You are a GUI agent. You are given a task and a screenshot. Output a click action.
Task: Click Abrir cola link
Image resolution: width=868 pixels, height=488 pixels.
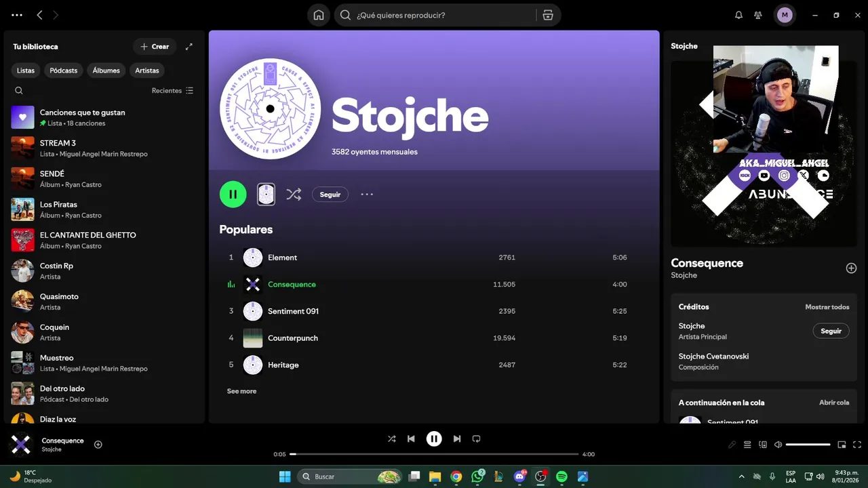point(834,403)
